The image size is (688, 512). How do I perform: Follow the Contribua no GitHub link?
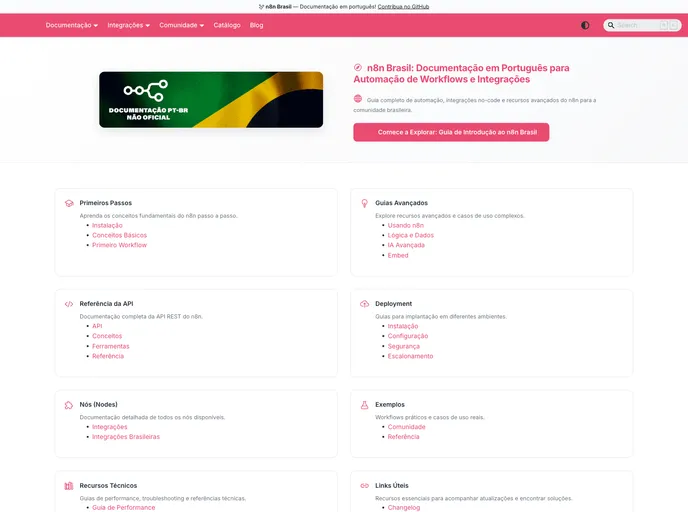coord(403,7)
